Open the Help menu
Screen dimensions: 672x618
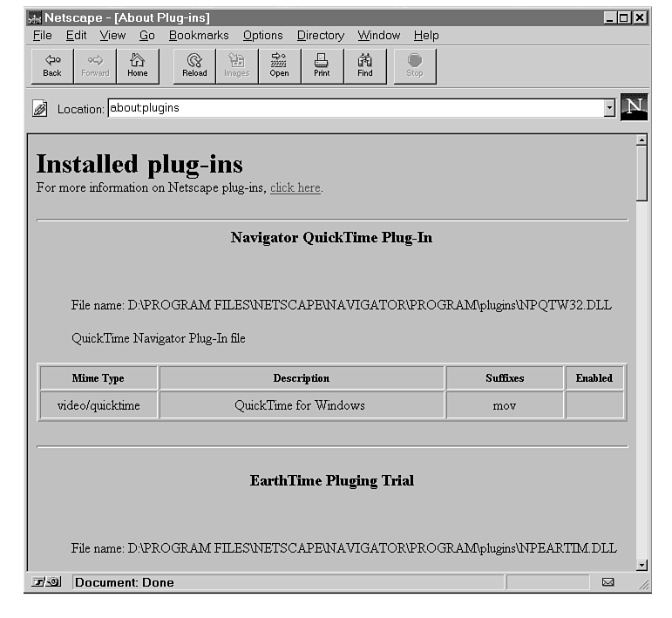coord(426,36)
